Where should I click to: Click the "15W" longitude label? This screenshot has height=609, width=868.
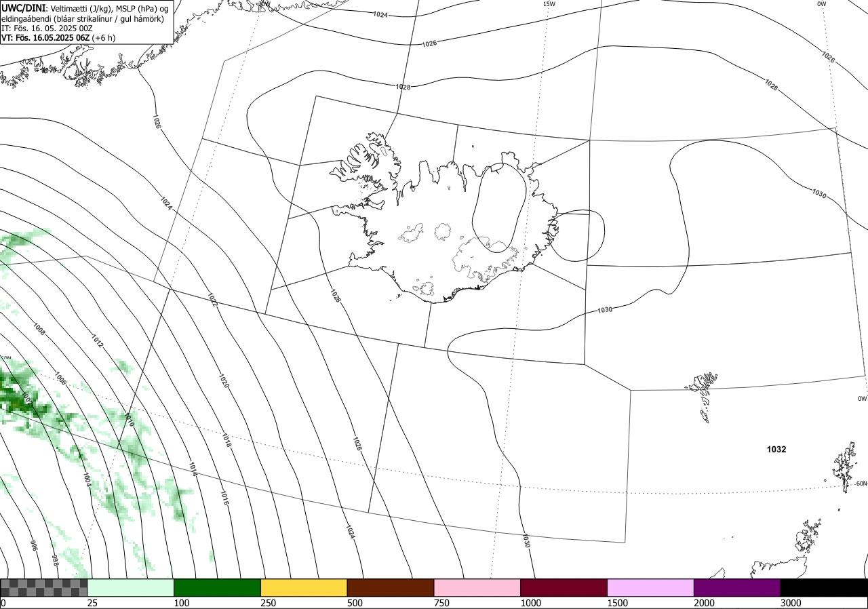click(549, 4)
